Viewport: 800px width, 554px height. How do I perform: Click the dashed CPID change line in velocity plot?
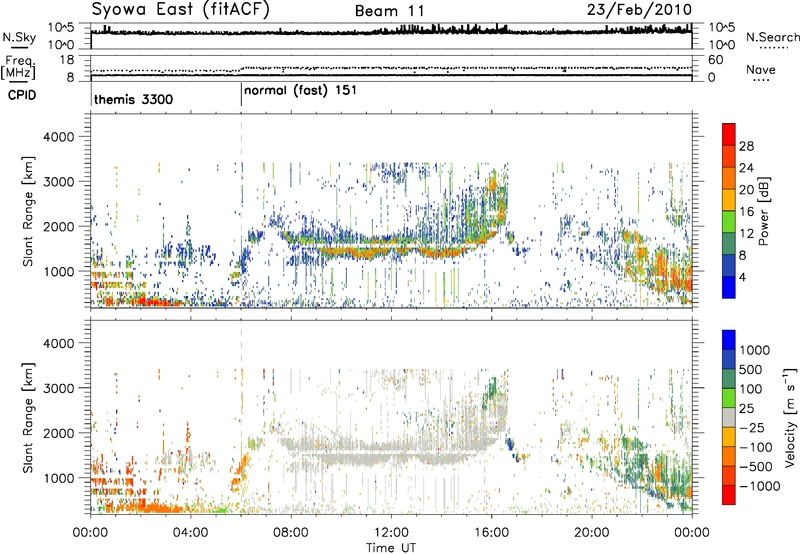(241, 417)
